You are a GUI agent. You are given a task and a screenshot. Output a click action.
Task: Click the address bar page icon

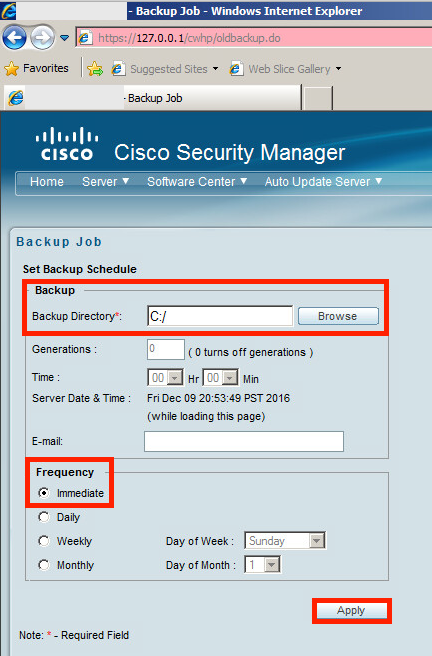click(x=85, y=38)
